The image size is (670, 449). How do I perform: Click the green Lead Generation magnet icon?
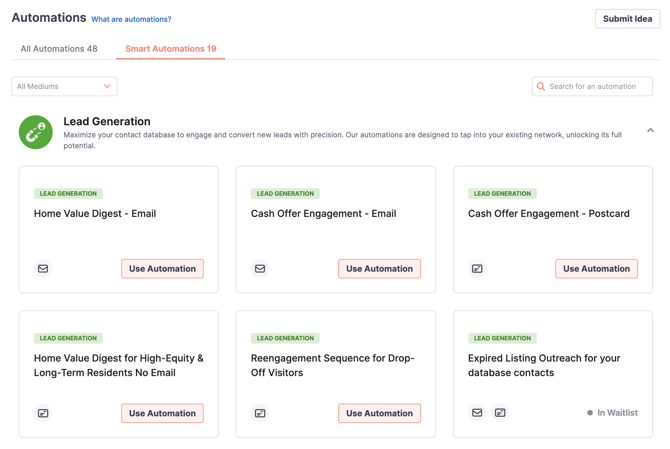pos(36,132)
